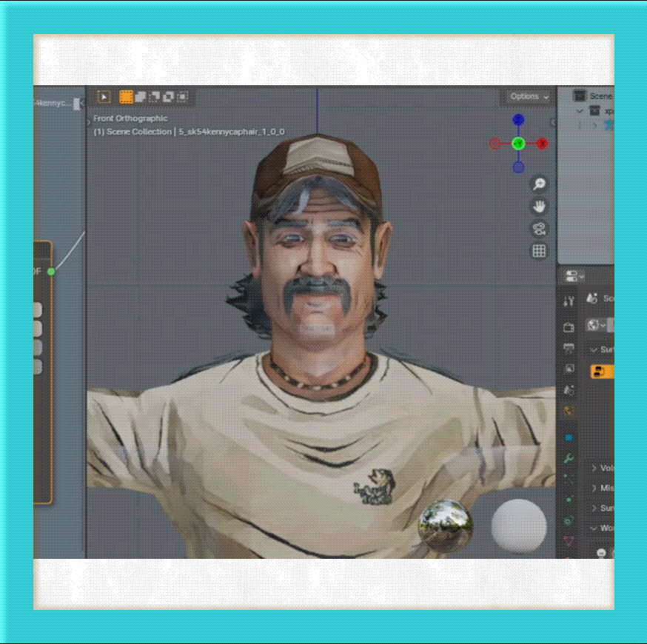Click the negative X axis gizmo circle
647x644 pixels.
(495, 143)
